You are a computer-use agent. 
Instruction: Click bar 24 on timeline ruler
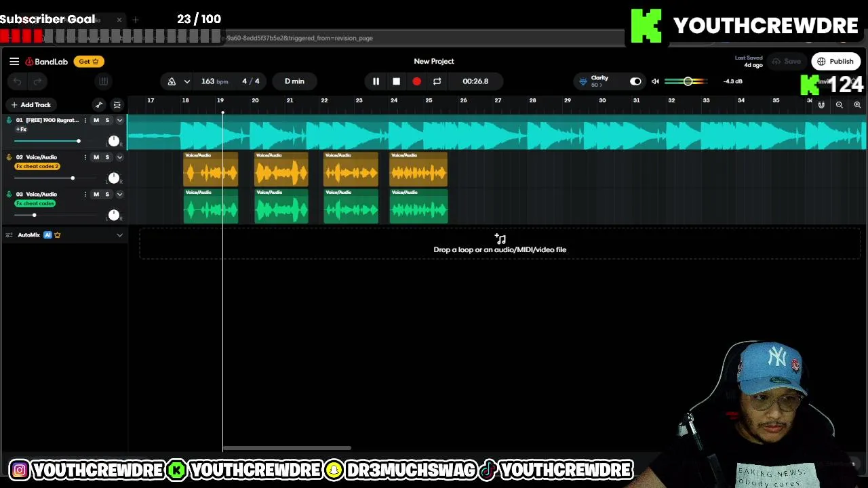[x=394, y=101]
